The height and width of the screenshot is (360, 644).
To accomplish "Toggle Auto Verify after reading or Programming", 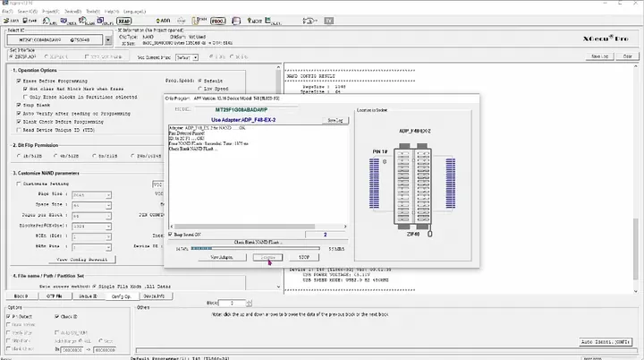I will pyautogui.click(x=19, y=114).
